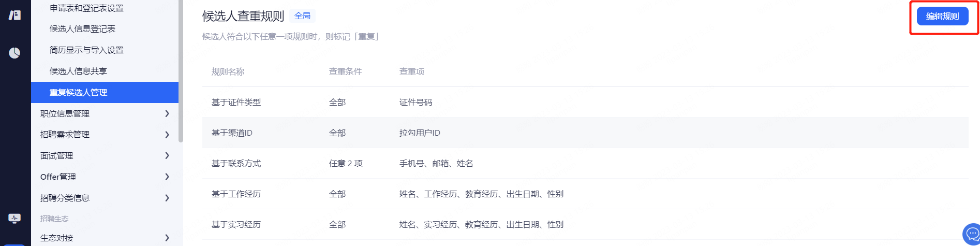This screenshot has width=980, height=246.
Task: Open 候选人信息共享 page
Action: (x=78, y=71)
